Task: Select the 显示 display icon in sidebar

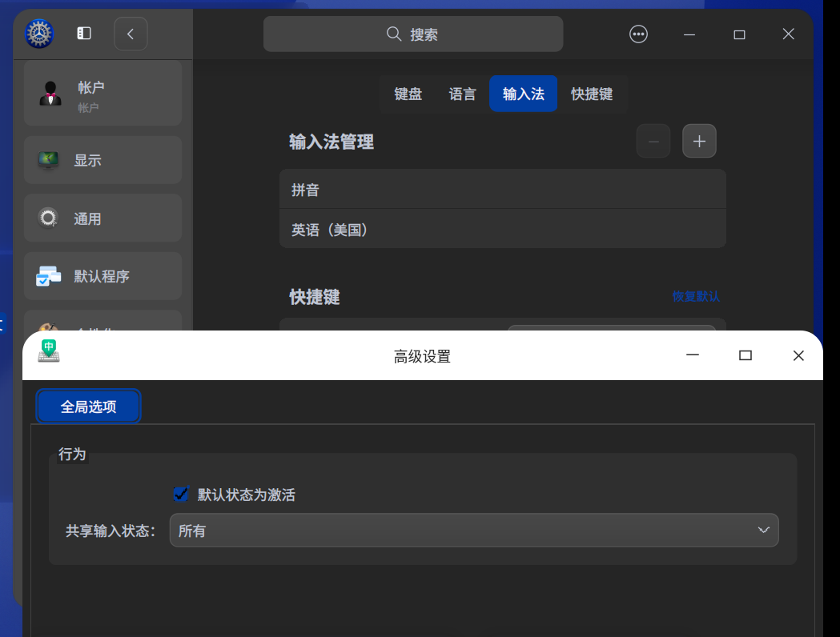Action: (48, 159)
